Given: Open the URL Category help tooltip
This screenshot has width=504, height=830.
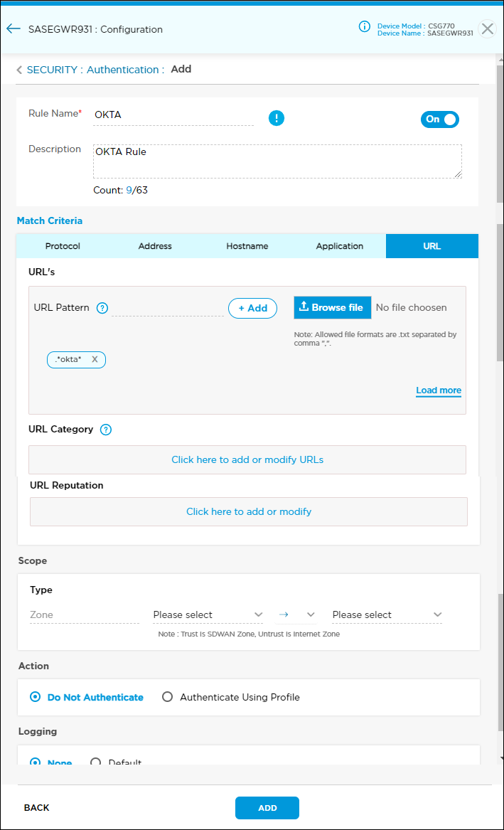Looking at the screenshot, I should click(x=105, y=430).
